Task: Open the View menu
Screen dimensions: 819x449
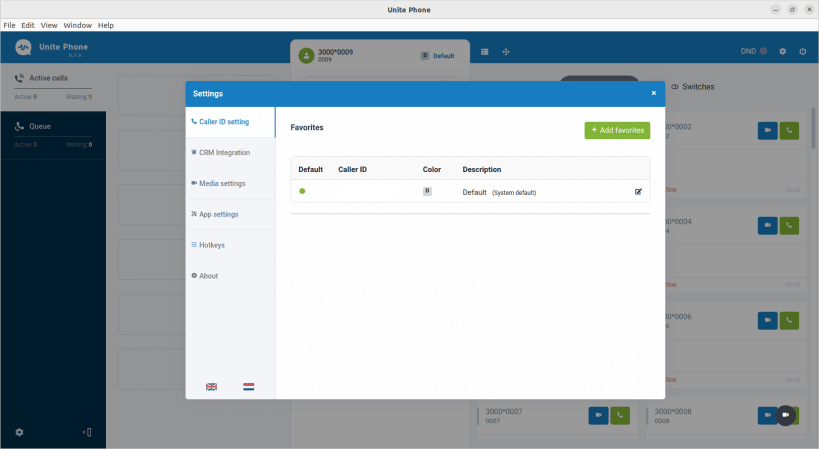Action: 49,25
